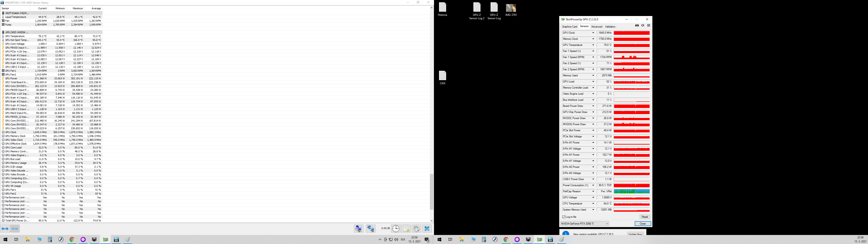
Task: Open the GPU-Z hamburger menu
Action: 649,26
